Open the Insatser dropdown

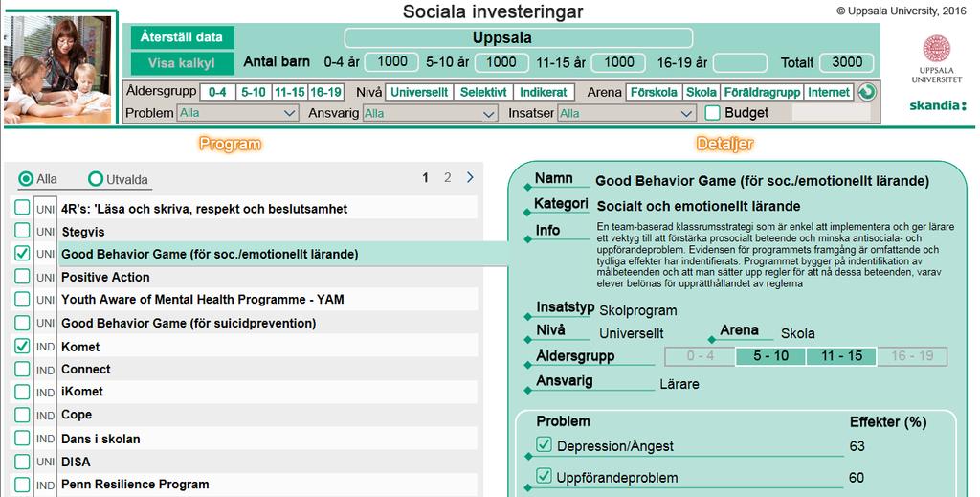click(626, 113)
